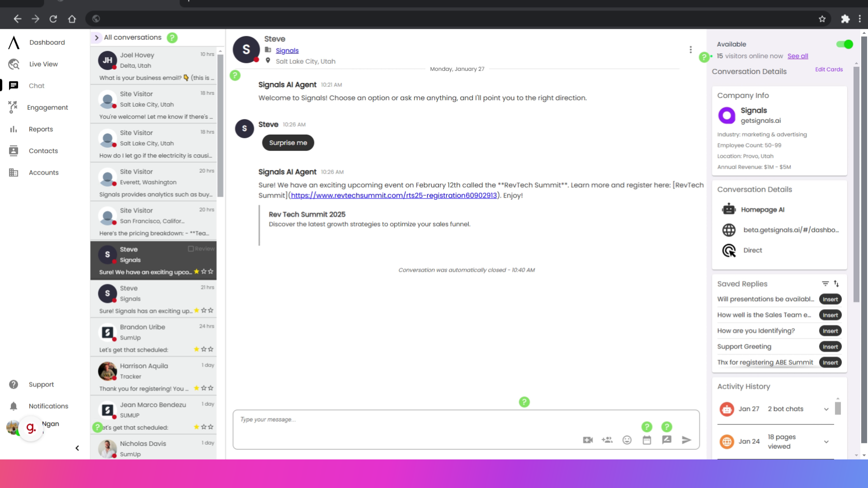This screenshot has height=488, width=868.
Task: Expand the Jan 24 pages viewed entry
Action: tap(826, 441)
